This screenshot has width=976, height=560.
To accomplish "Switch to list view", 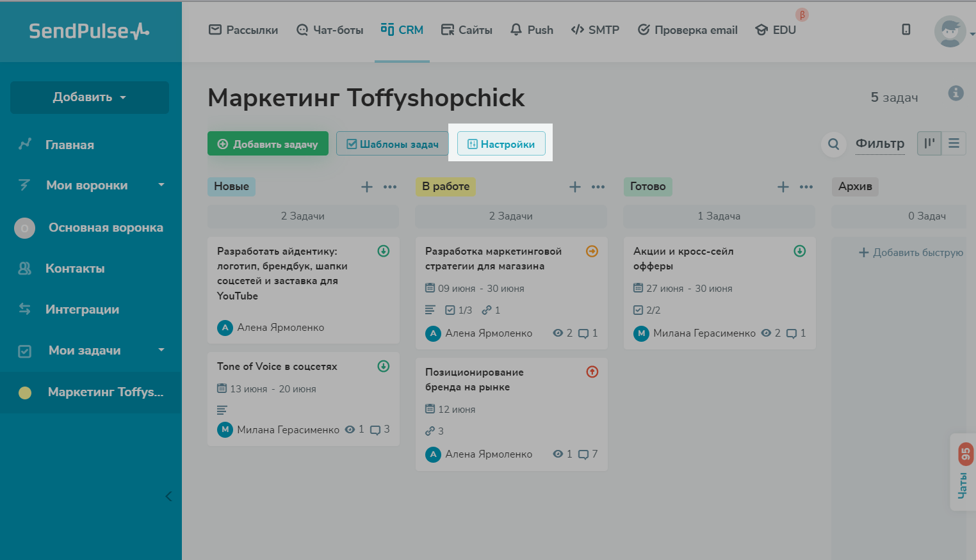I will 954,143.
